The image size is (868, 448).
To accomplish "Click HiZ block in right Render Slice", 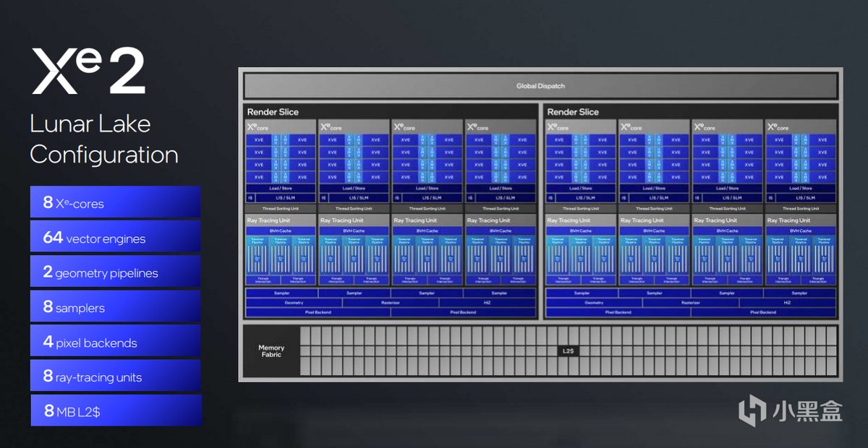I will [788, 303].
